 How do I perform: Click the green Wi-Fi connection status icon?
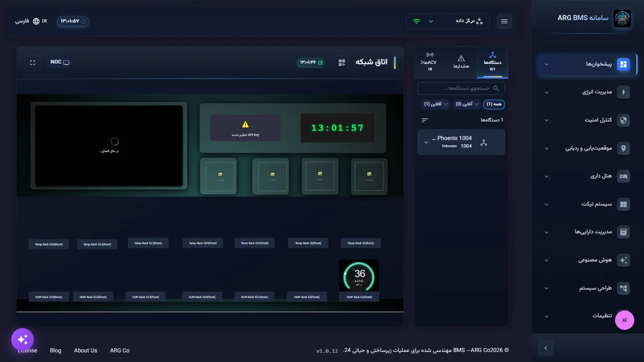point(416,21)
